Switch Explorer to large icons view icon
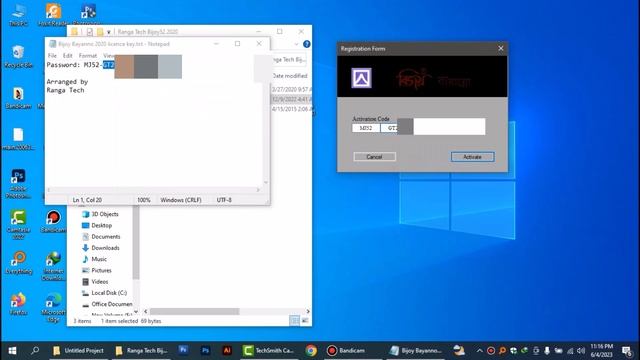 [305, 321]
